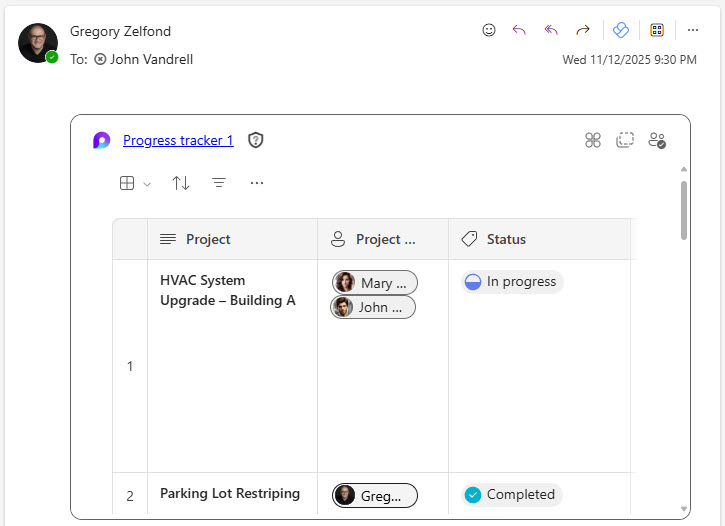This screenshot has width=725, height=526.
Task: Expand the table view layout dropdown
Action: coord(134,183)
